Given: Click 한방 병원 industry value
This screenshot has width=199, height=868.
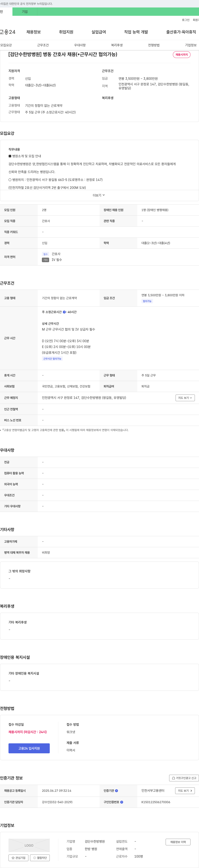Looking at the screenshot, I should [x=91, y=849].
